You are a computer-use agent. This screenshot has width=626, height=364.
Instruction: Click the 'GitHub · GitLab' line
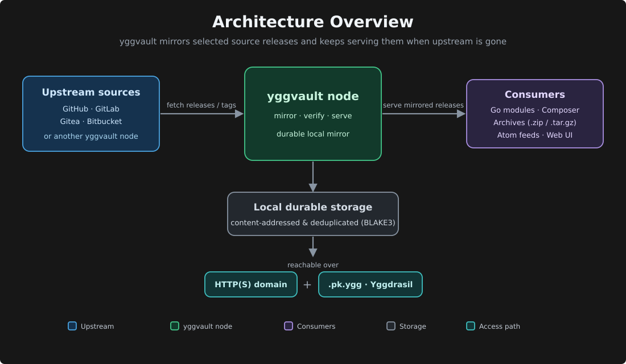91,109
